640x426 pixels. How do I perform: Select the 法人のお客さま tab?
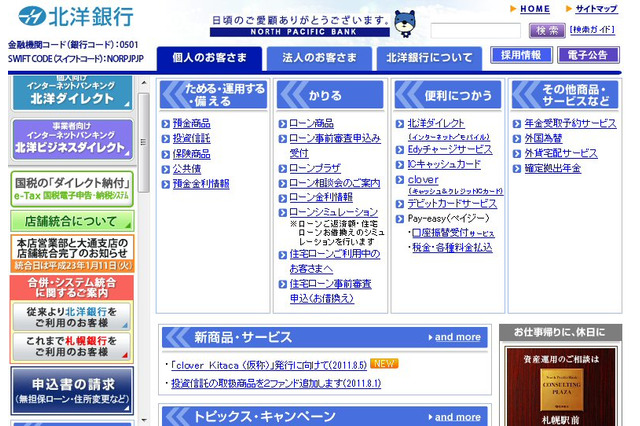pyautogui.click(x=319, y=58)
